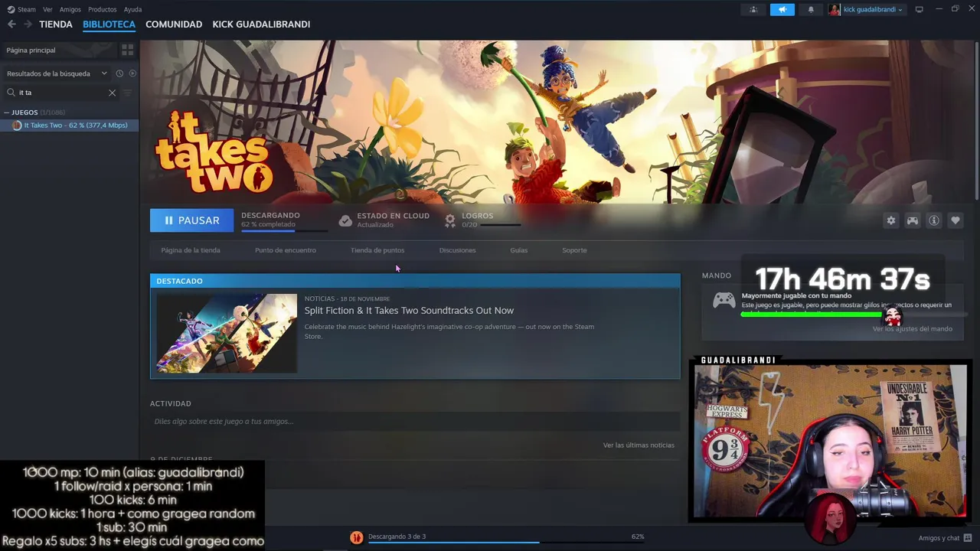Click the Estado en Cloud label
This screenshot has width=980, height=551.
coord(393,216)
